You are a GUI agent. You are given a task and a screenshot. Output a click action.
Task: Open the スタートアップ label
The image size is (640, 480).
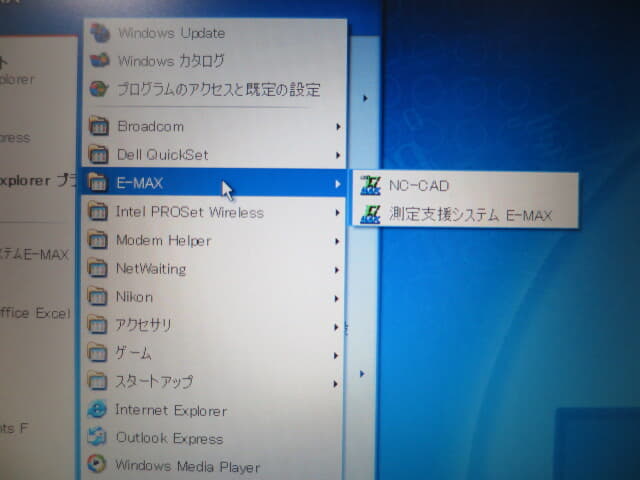click(154, 381)
